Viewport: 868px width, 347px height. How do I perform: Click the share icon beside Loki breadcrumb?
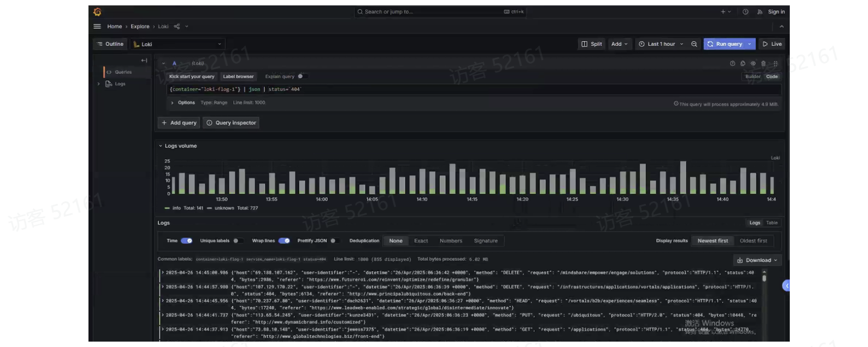pyautogui.click(x=177, y=26)
